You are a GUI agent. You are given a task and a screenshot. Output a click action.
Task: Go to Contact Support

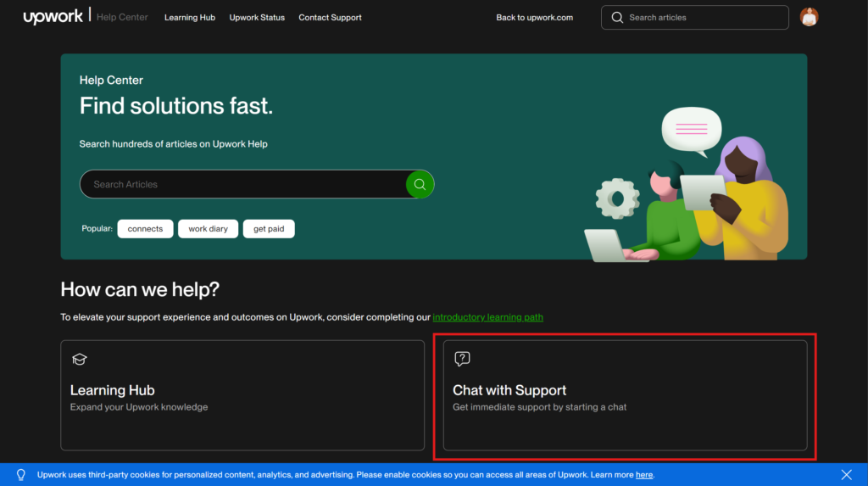coord(330,18)
